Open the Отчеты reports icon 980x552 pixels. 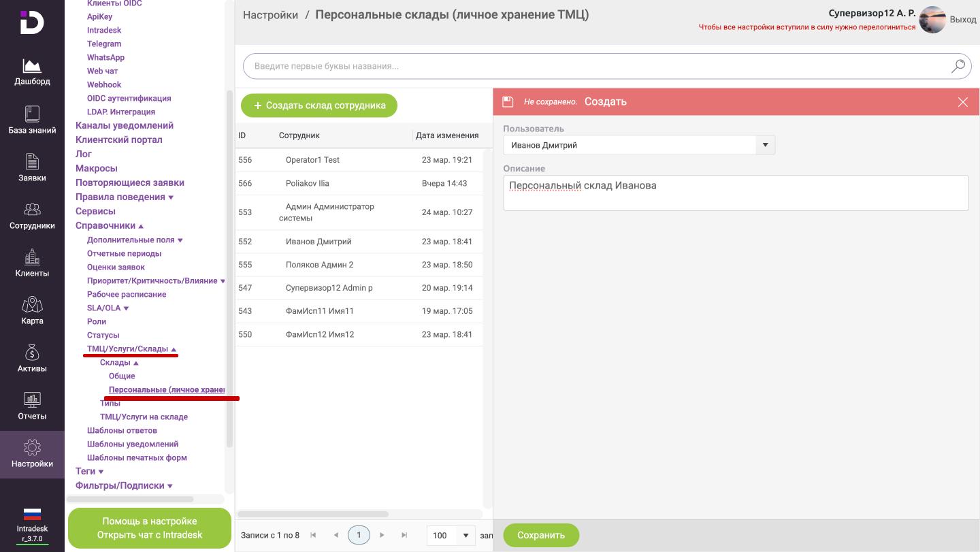coord(32,400)
